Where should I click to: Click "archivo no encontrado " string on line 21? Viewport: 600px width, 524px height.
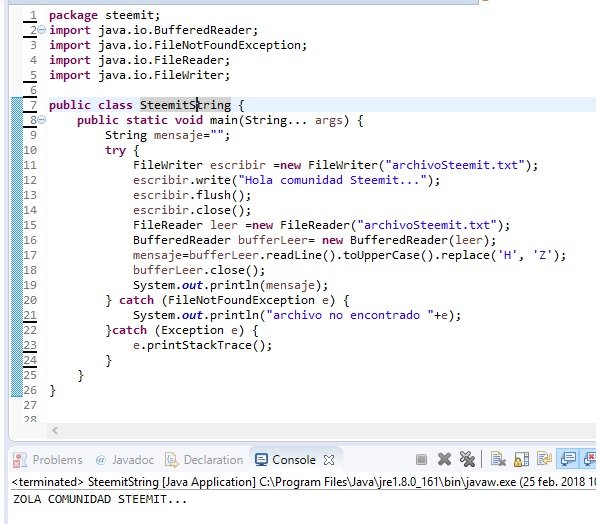coord(350,315)
